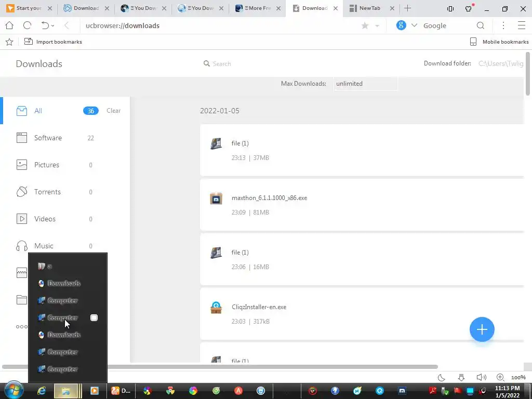Open Windows Media Player from taskbar
532x399 pixels.
(x=95, y=391)
